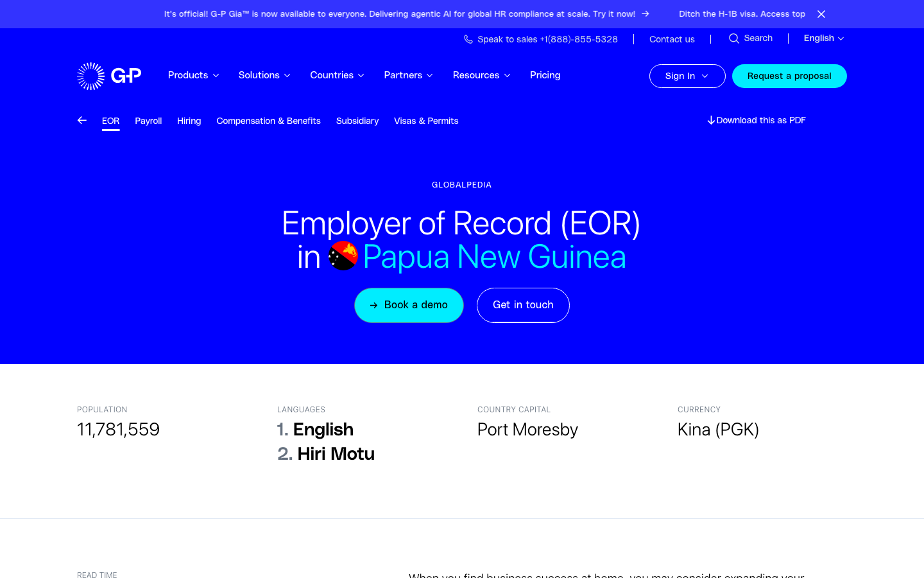Open the Solutions dropdown
The height and width of the screenshot is (578, 924).
[x=264, y=75]
